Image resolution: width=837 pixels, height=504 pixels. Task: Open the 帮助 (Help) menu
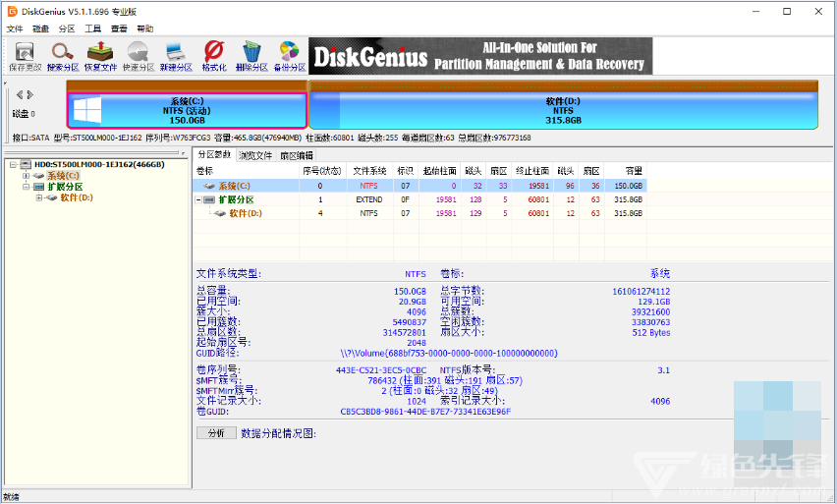pos(145,28)
